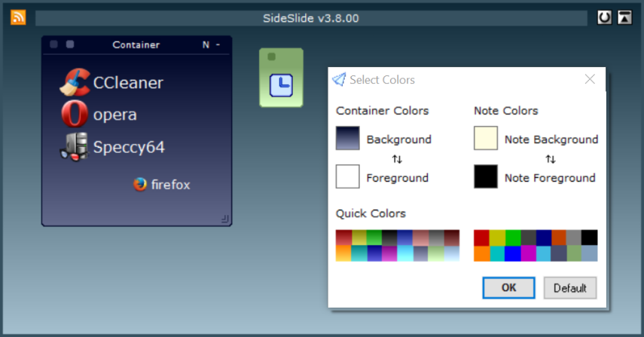
Task: Click the slide-up arrow icon at top right
Action: 624,17
